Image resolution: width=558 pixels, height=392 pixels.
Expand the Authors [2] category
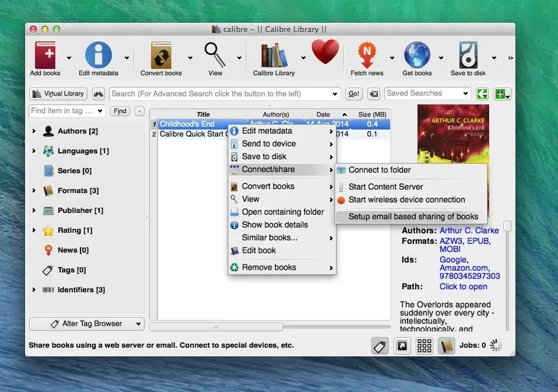(x=34, y=131)
